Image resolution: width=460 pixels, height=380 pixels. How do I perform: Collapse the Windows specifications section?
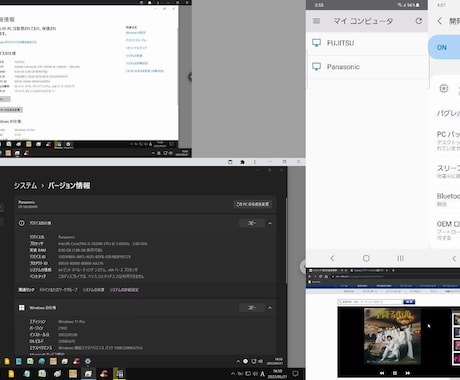(270, 308)
